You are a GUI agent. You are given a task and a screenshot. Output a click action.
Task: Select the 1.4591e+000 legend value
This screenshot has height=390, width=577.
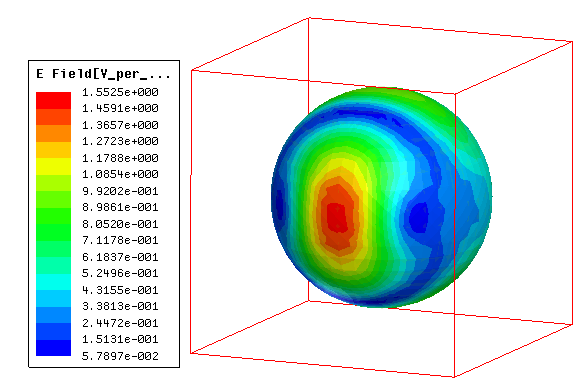(120, 108)
